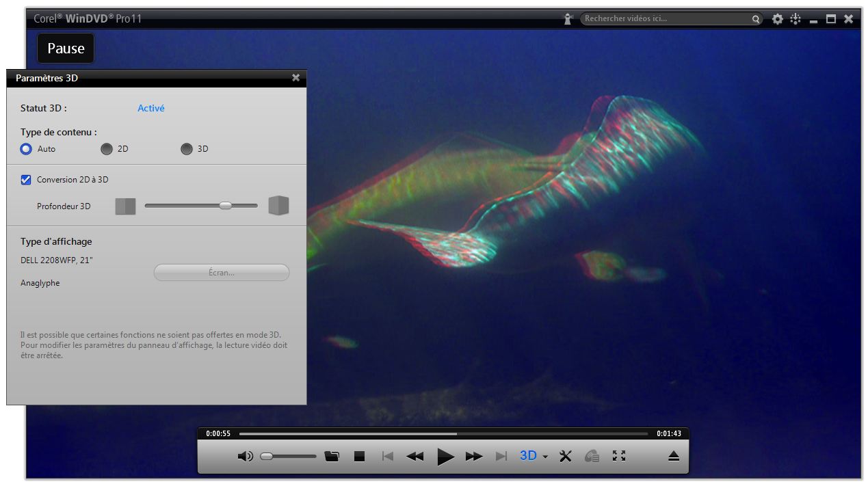Open the Tools menu via the wrench icon
The height and width of the screenshot is (486, 868).
coord(565,455)
